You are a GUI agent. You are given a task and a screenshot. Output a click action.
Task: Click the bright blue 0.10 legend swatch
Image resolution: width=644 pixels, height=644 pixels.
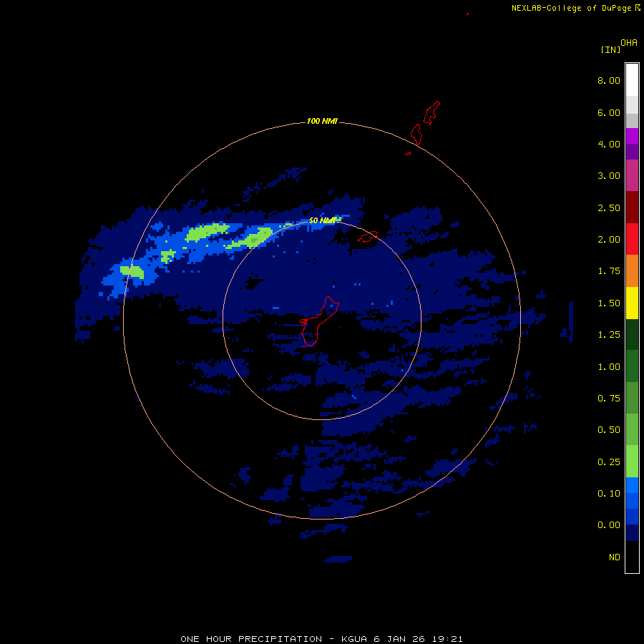(x=632, y=485)
